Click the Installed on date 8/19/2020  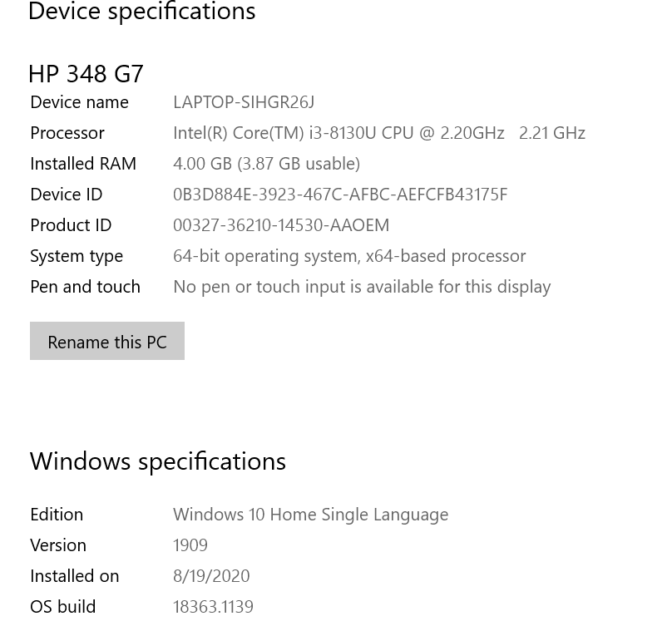click(211, 576)
